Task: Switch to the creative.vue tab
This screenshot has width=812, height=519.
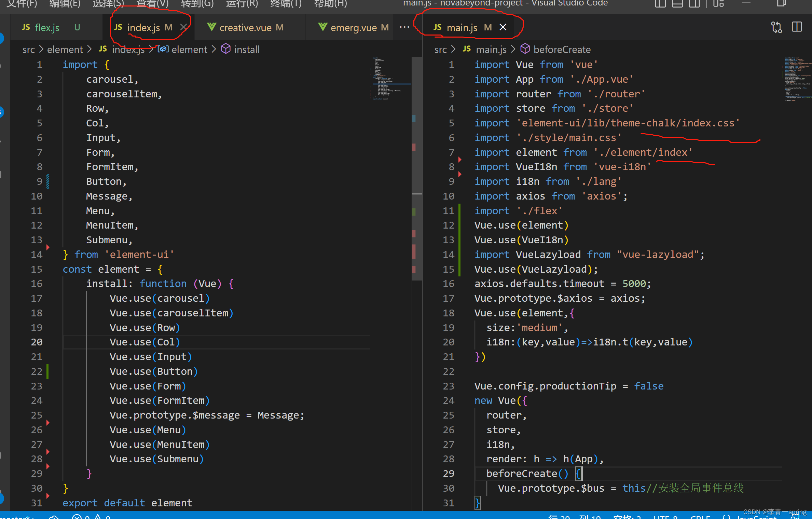Action: tap(245, 28)
